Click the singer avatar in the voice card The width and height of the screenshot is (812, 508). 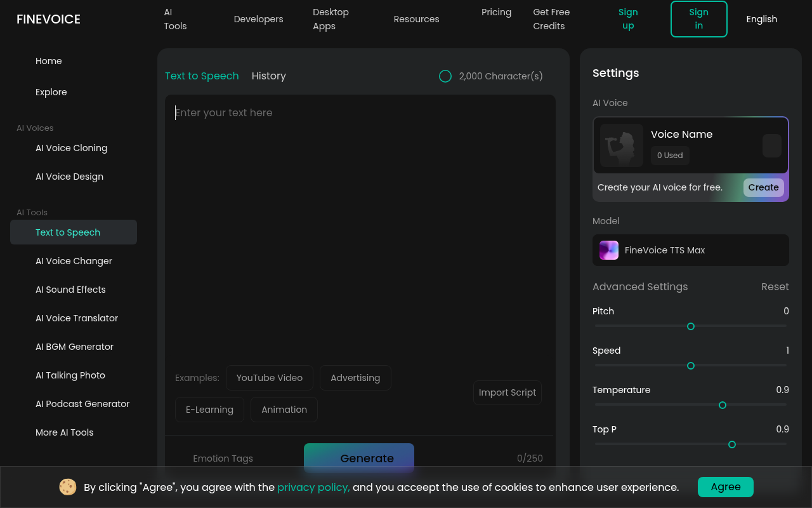(x=621, y=145)
